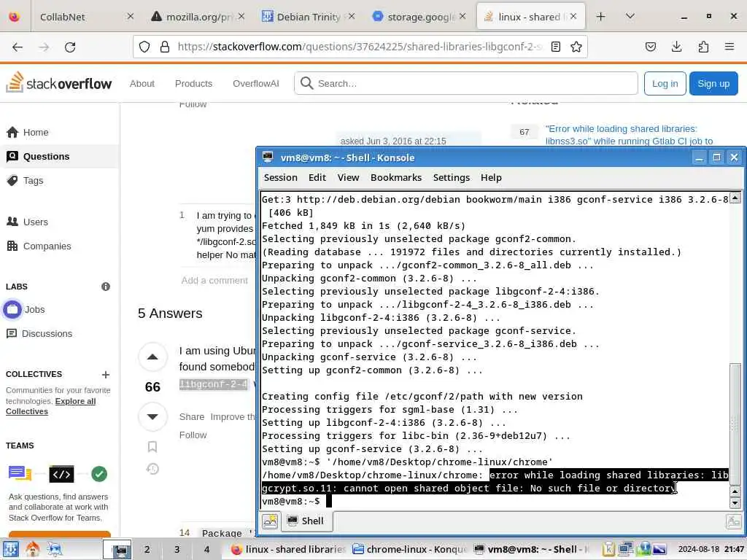Open Firefox extensions puzzle icon
747x560 pixels.
703,47
